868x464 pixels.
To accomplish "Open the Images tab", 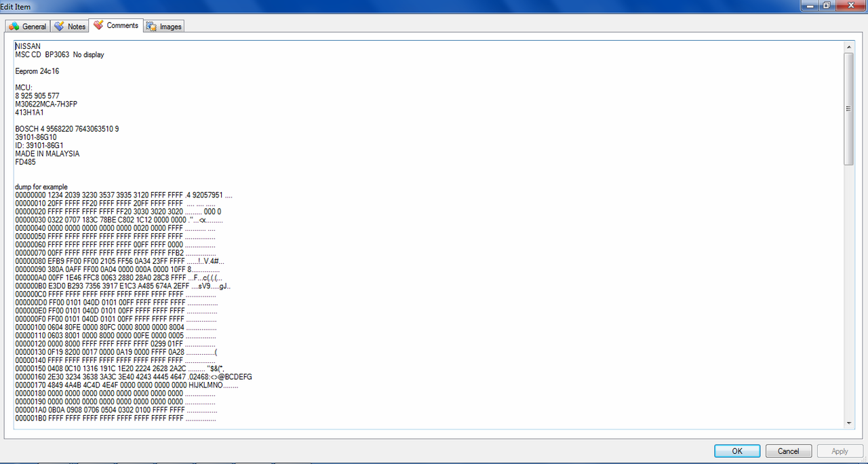I will (x=164, y=26).
